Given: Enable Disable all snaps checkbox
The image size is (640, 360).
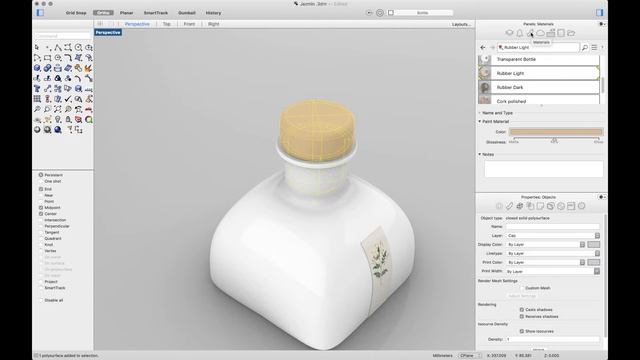Looking at the screenshot, I should (x=41, y=300).
